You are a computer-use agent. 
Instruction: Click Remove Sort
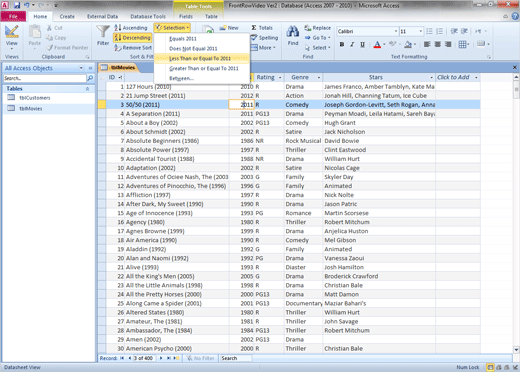point(133,48)
